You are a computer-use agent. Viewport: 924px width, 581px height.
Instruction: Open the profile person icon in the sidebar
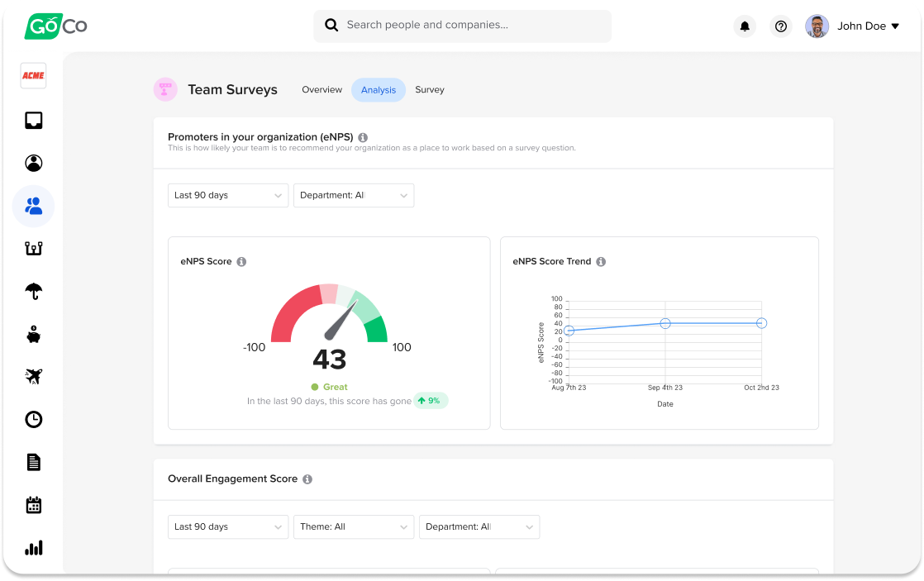point(34,163)
